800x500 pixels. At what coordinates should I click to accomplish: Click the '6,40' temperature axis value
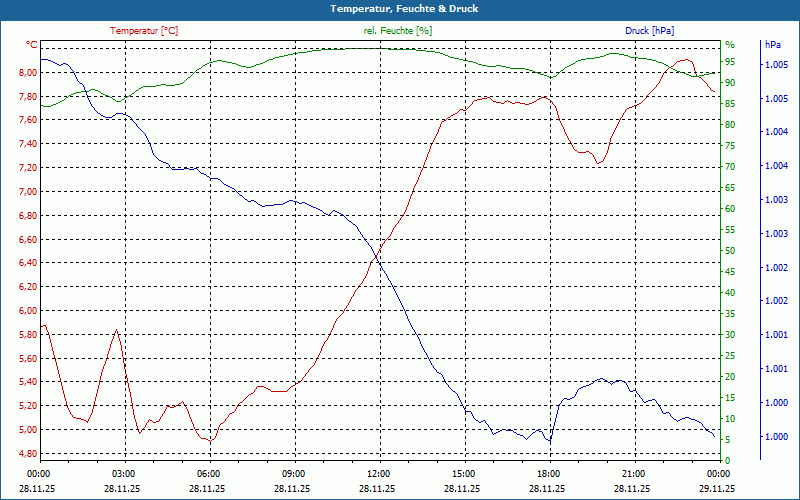pyautogui.click(x=29, y=263)
